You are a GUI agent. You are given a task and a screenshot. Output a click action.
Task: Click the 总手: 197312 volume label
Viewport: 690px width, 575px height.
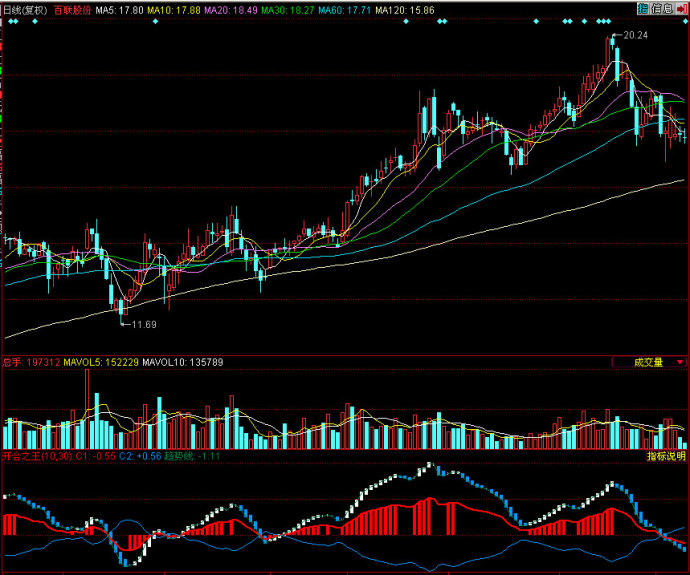31,363
